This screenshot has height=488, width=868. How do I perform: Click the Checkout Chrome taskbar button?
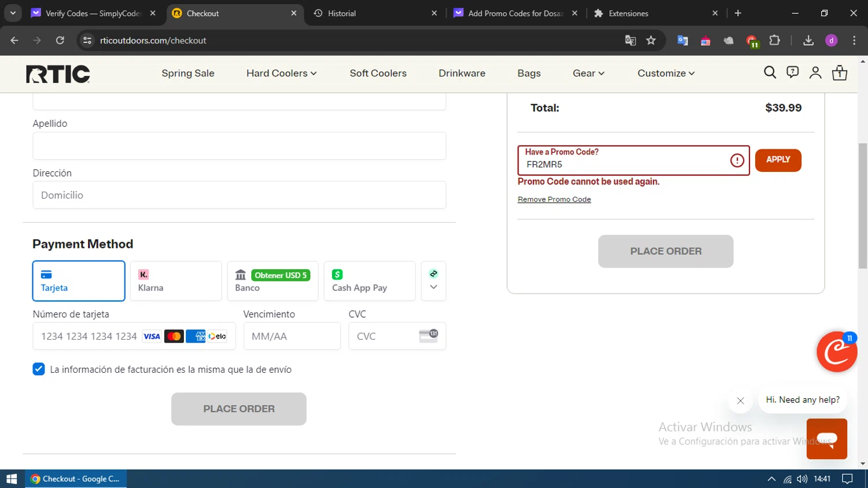pos(76,479)
